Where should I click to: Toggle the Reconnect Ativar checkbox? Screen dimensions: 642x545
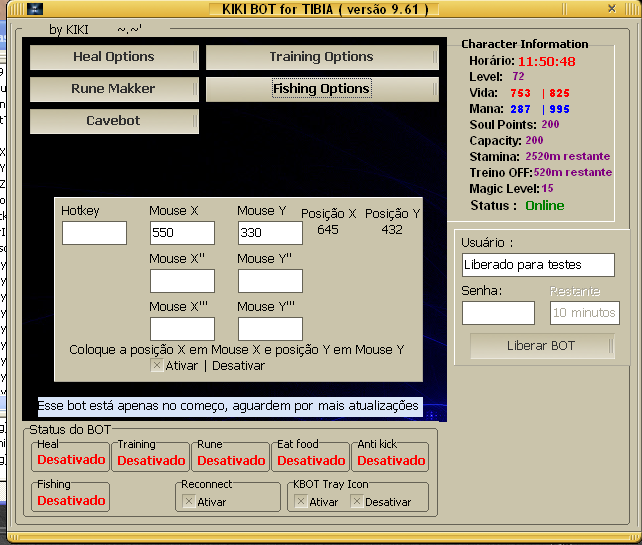pyautogui.click(x=189, y=502)
